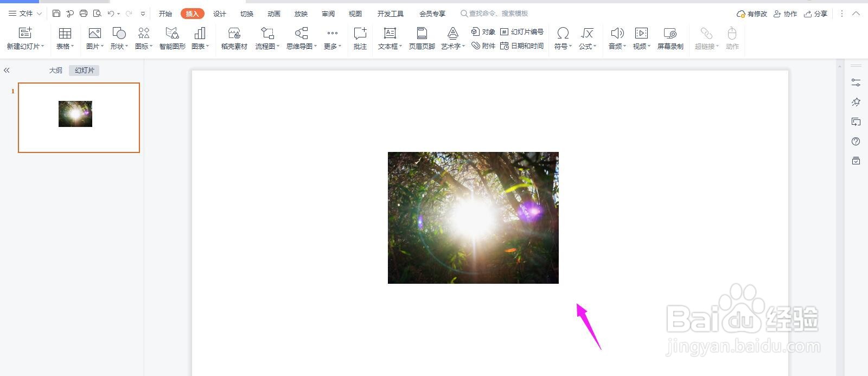The image size is (868, 376).
Task: Click the 分享 button
Action: click(x=815, y=14)
